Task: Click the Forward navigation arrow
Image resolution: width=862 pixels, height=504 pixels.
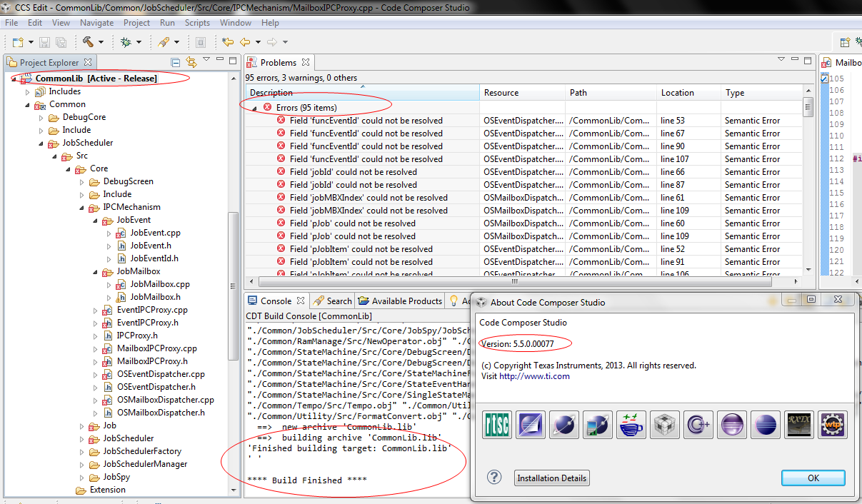Action: [x=272, y=42]
